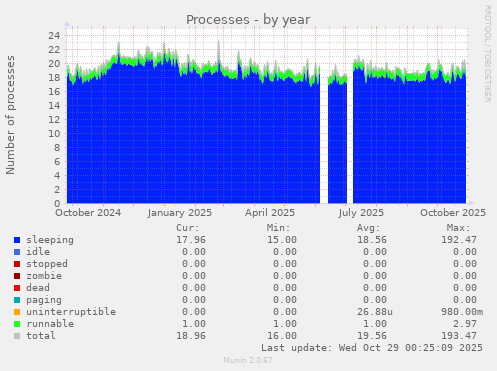This screenshot has width=497, height=371.
Task: Click runnable maximum value 2.97
Action: pyautogui.click(x=465, y=324)
